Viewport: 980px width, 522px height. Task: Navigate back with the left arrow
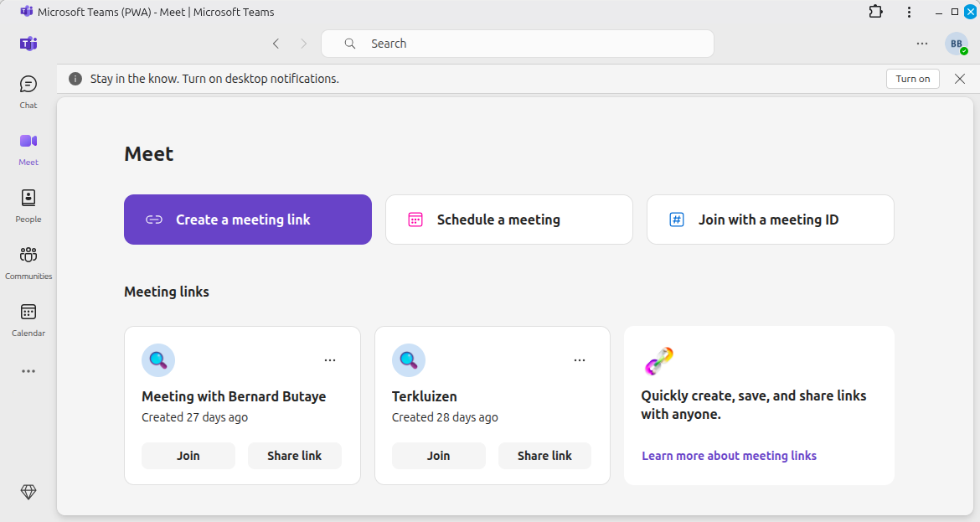[276, 43]
